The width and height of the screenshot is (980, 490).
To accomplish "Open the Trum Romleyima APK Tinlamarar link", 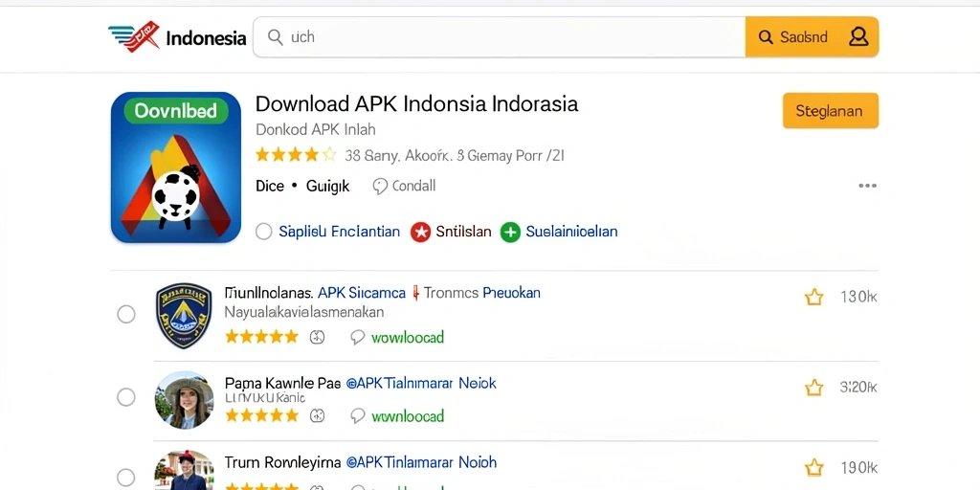I will coord(421,462).
